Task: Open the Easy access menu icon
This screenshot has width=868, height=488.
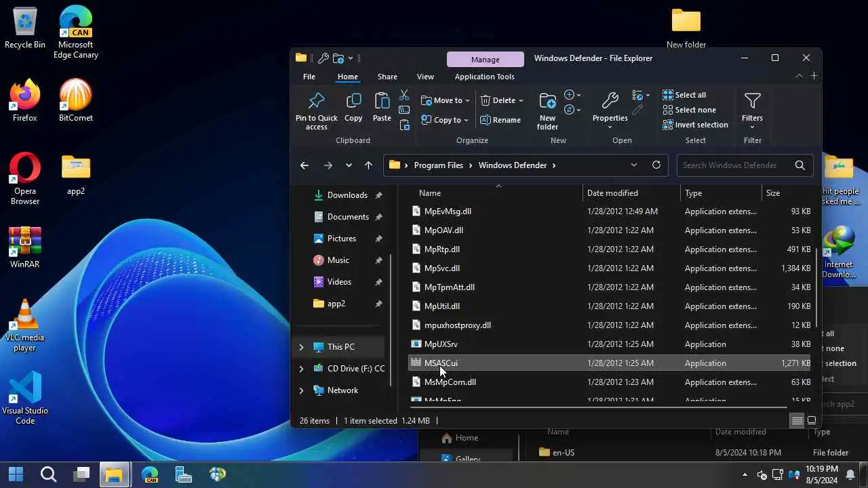Action: [572, 110]
